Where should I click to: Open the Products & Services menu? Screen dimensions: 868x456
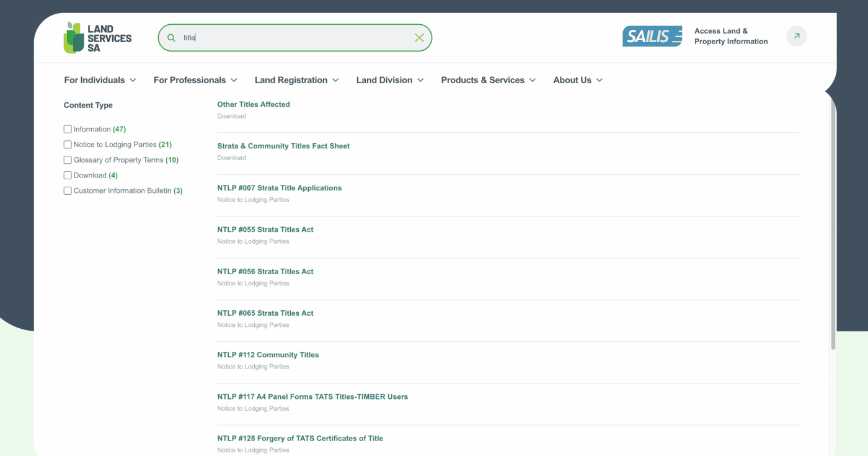[x=488, y=80]
